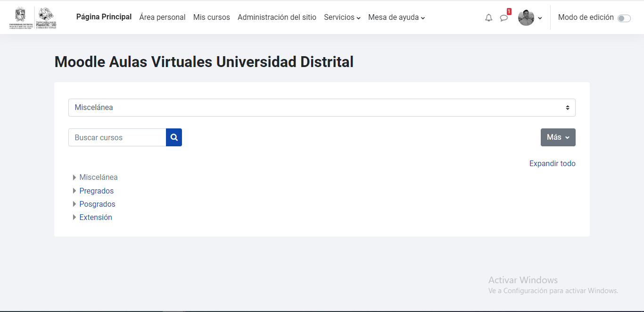The image size is (644, 312).
Task: Click the PlanesTIC-UD logo
Action: [x=45, y=17]
